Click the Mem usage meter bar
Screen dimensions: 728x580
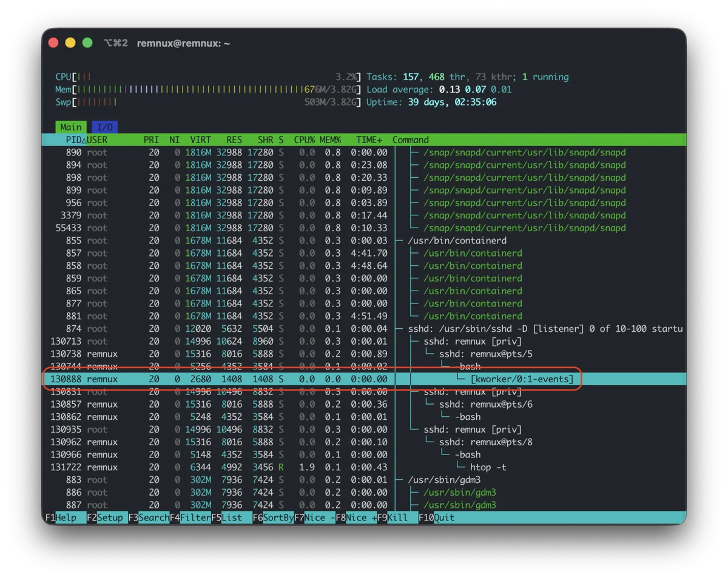coord(208,90)
